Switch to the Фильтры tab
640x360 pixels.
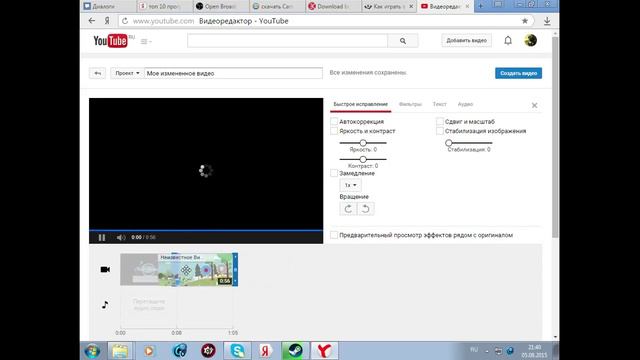click(410, 104)
